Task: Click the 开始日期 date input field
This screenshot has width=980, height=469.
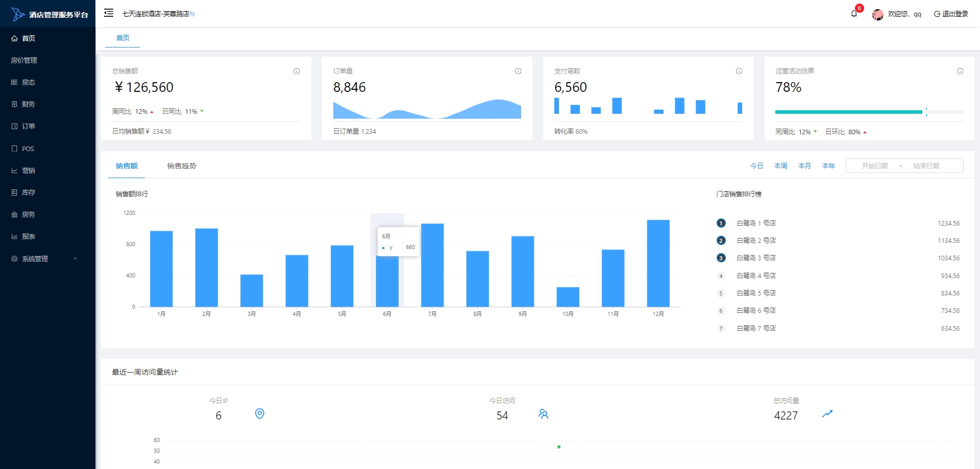Action: (875, 166)
